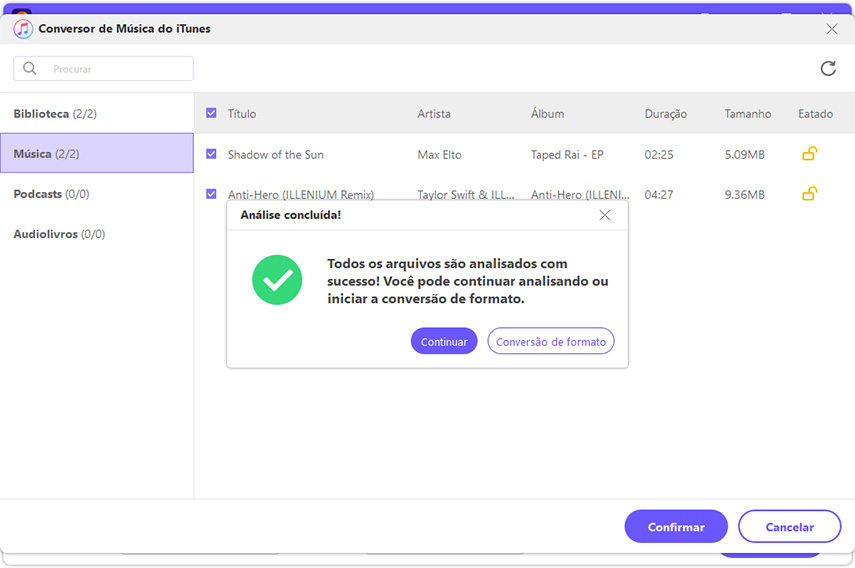The width and height of the screenshot is (855, 568).
Task: Focus the Procurar search field
Action: 104,69
